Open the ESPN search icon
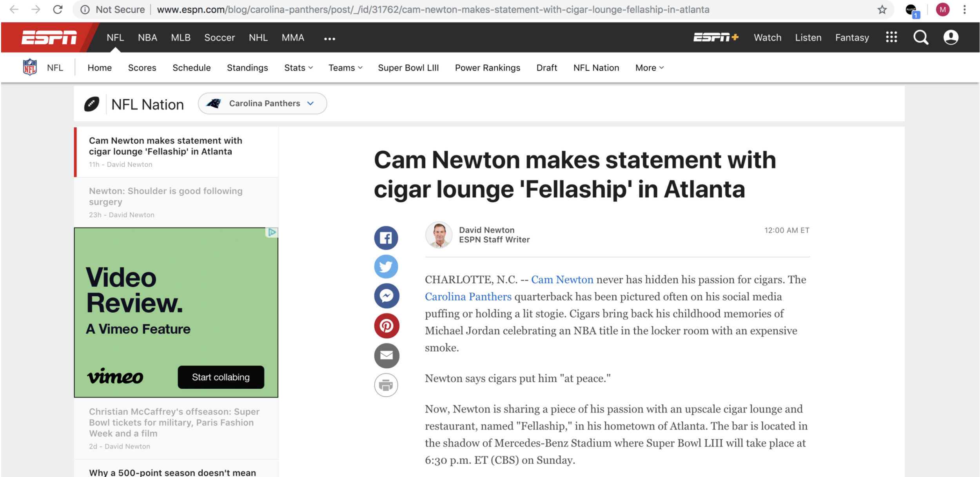The width and height of the screenshot is (980, 477). tap(921, 38)
